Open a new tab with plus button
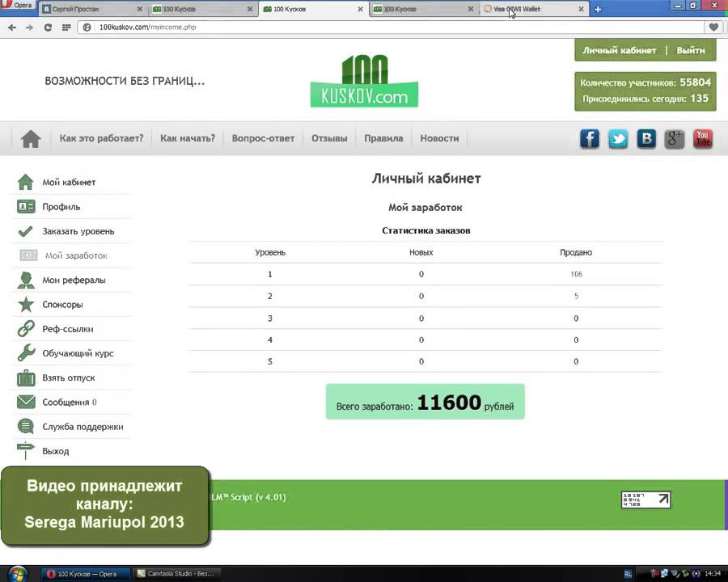Viewport: 728px width, 582px height. tap(598, 9)
